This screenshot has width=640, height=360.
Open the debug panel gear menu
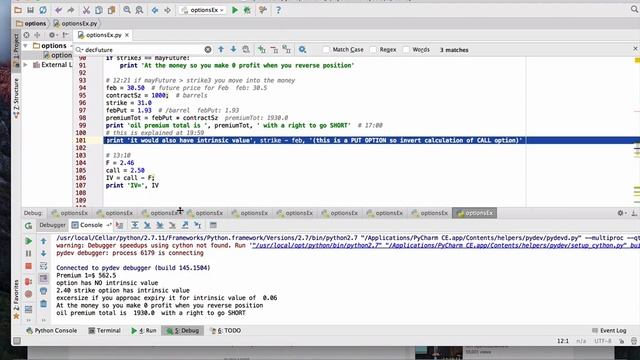click(x=621, y=213)
